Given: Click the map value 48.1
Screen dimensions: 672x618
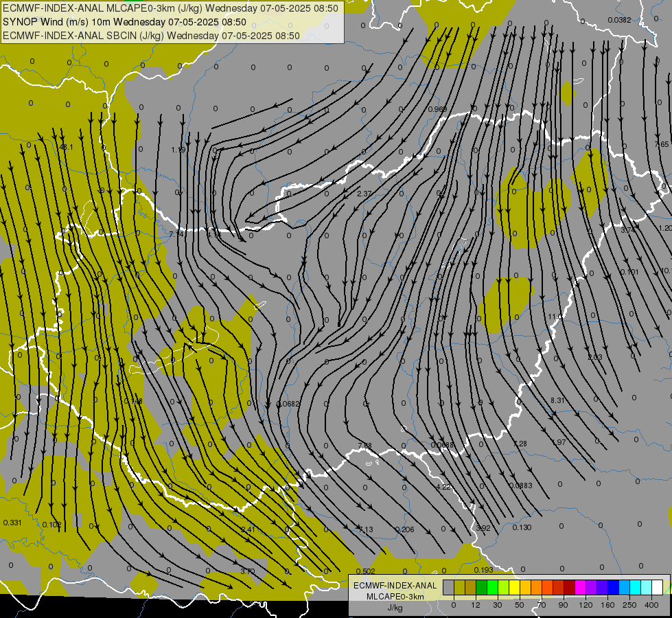Looking at the screenshot, I should [x=66, y=147].
